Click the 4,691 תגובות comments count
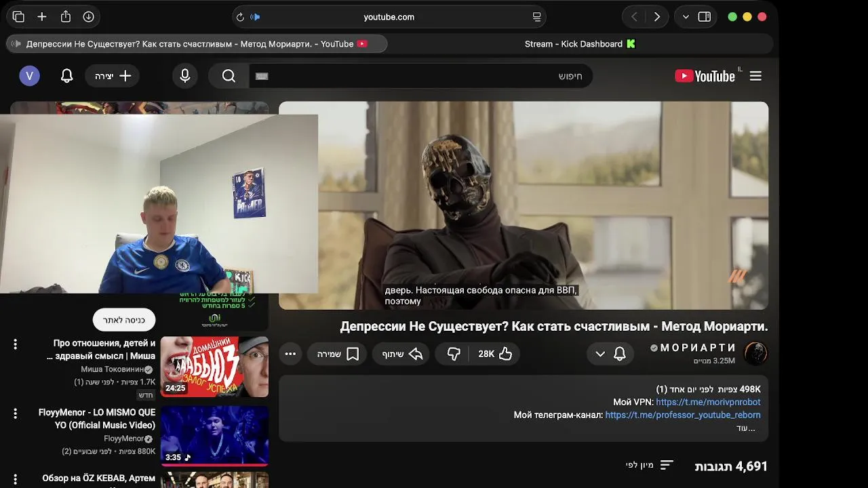The height and width of the screenshot is (488, 868). [731, 466]
